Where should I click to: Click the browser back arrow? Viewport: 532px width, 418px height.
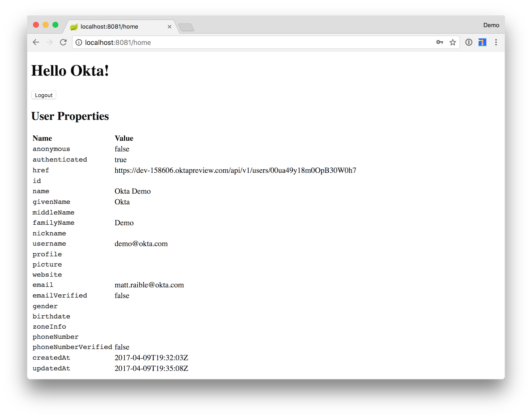click(x=36, y=42)
